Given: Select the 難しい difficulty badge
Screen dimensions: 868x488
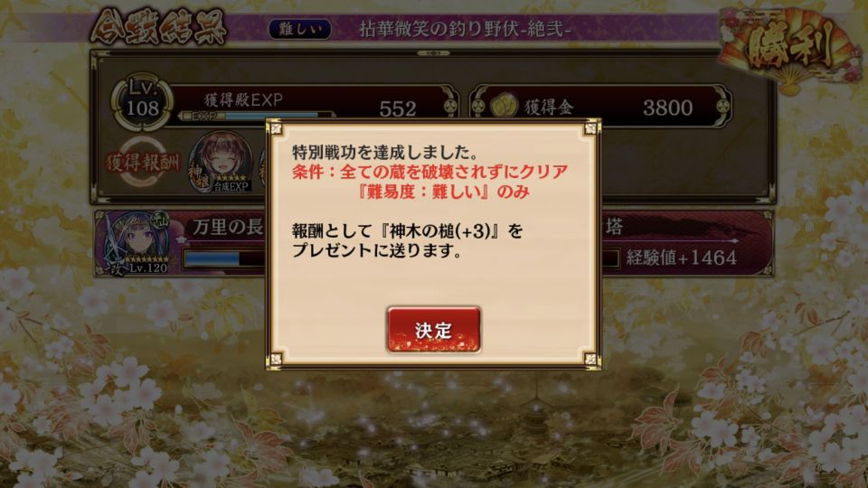Looking at the screenshot, I should pyautogui.click(x=299, y=29).
